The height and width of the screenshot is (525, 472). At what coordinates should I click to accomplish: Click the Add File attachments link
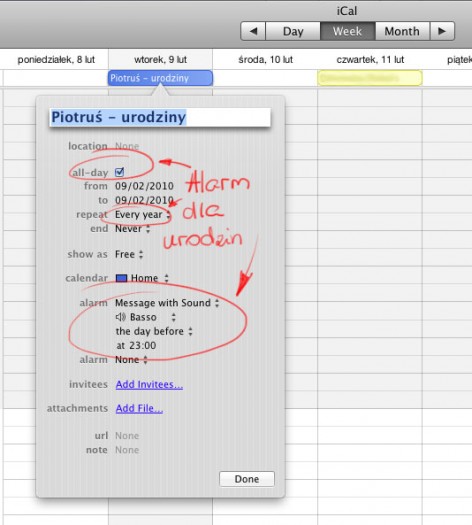139,408
